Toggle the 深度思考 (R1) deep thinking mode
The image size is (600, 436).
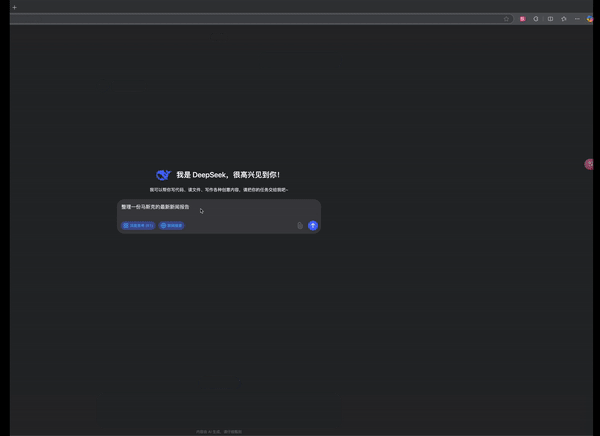tap(138, 225)
